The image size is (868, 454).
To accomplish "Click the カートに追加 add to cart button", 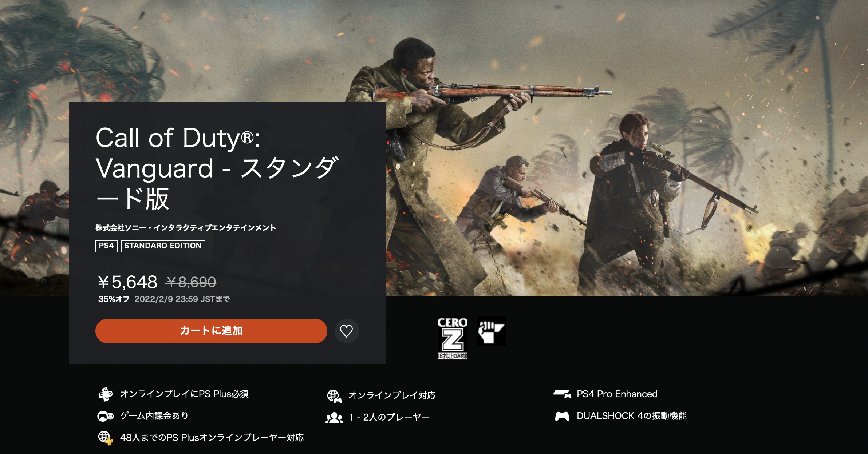I will coord(211,331).
